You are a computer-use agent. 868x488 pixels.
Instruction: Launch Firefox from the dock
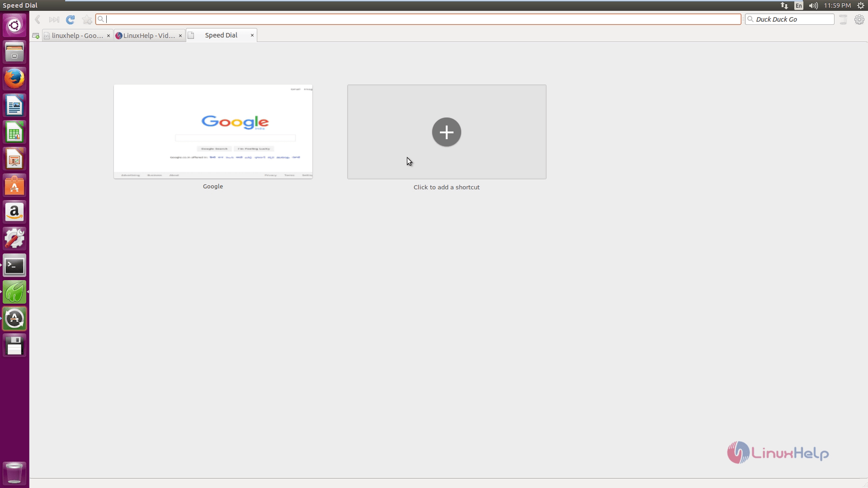14,79
